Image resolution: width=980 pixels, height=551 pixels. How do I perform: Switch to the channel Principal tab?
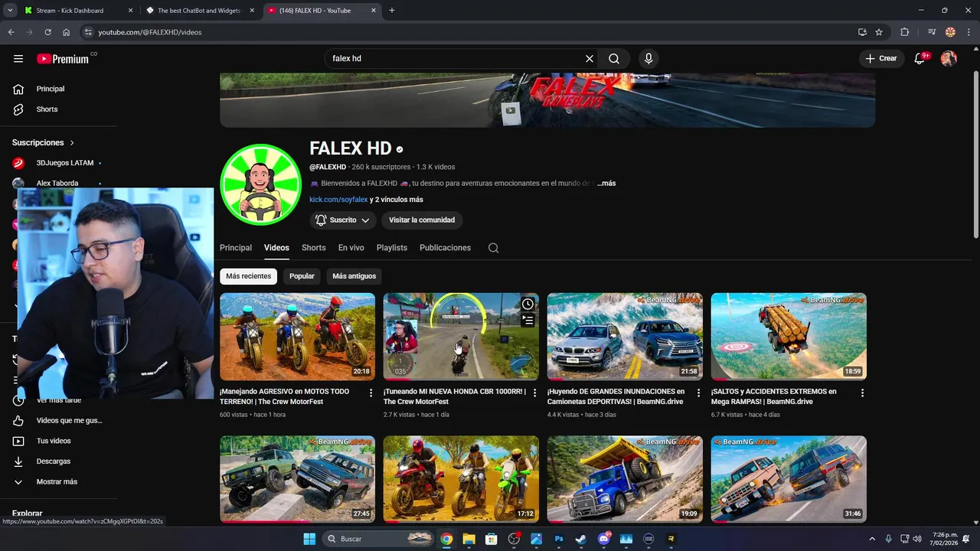point(236,248)
